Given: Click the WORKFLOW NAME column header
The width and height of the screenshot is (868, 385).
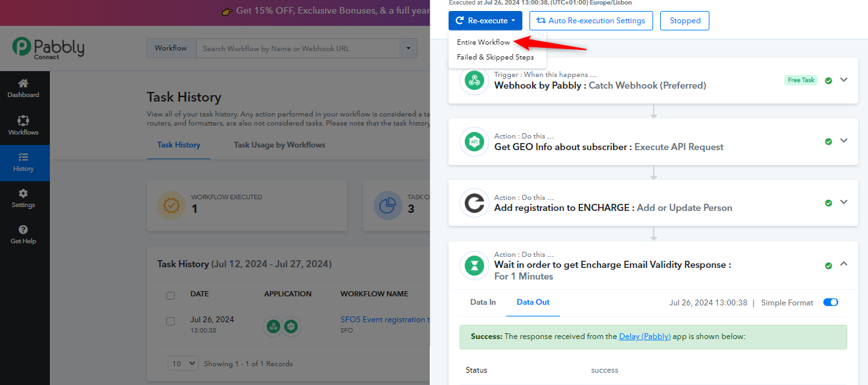Looking at the screenshot, I should coord(374,294).
